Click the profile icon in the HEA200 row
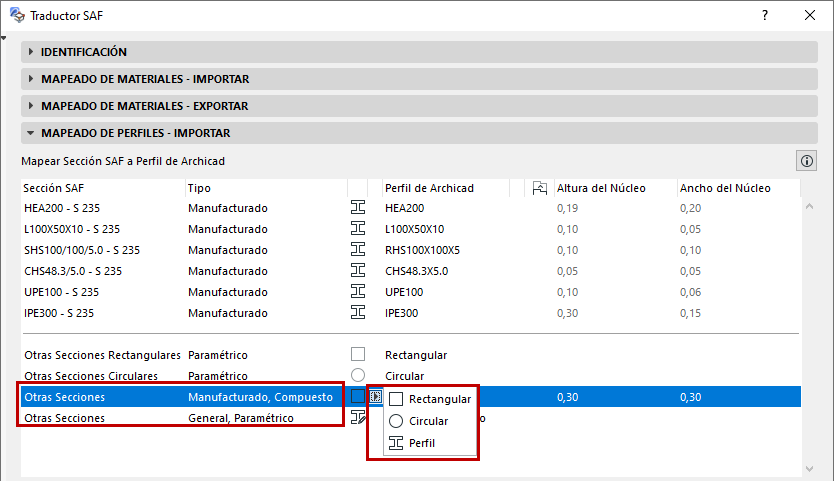Screen dimensions: 834x481 358,208
